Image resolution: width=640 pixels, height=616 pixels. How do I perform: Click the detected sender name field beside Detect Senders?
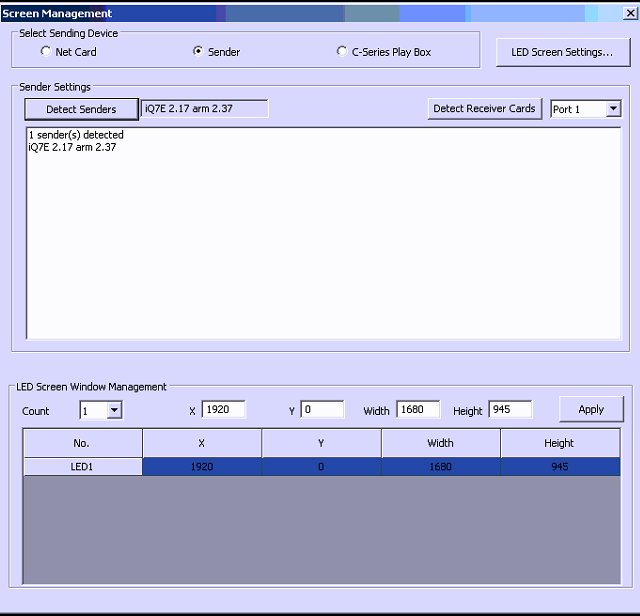[x=204, y=108]
